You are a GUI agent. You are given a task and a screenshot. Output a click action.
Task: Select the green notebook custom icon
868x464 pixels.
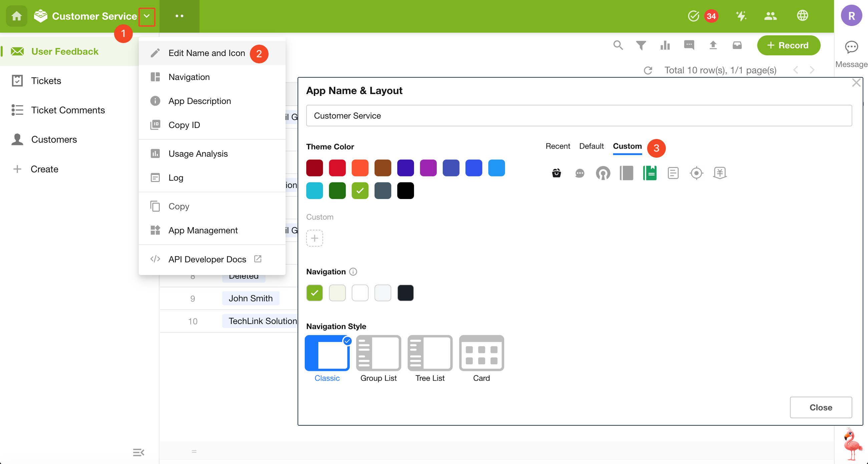pos(649,173)
